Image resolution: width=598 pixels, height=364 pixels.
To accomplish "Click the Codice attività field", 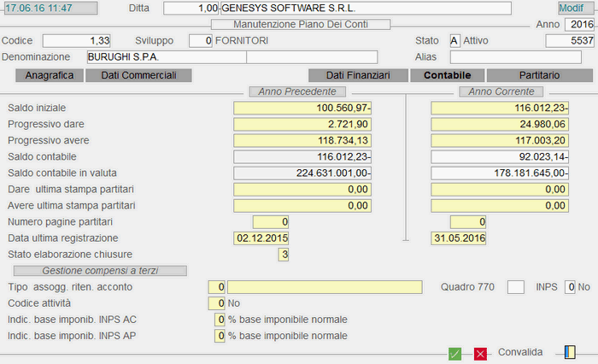I will point(218,303).
